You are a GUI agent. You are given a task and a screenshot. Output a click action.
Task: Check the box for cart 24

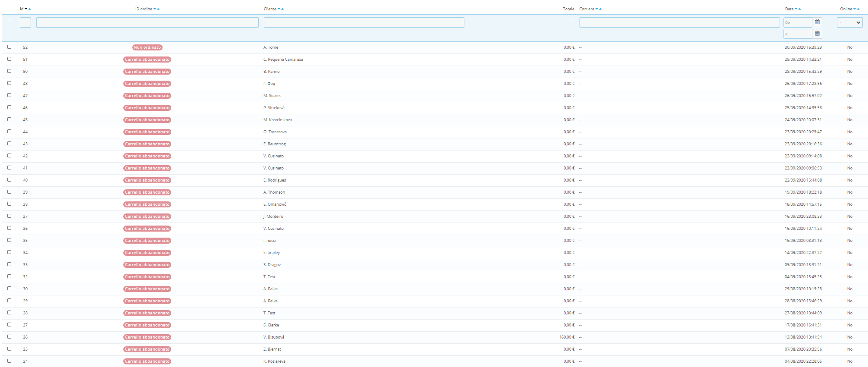coord(9,361)
